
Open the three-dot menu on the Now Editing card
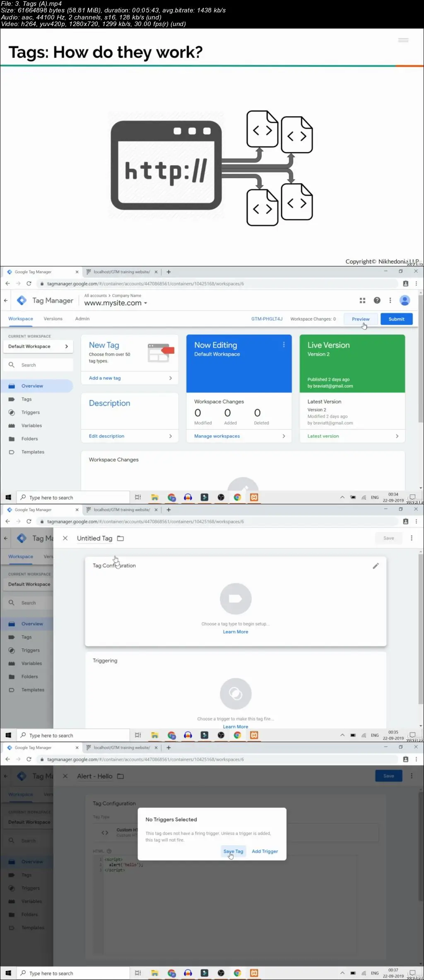284,345
